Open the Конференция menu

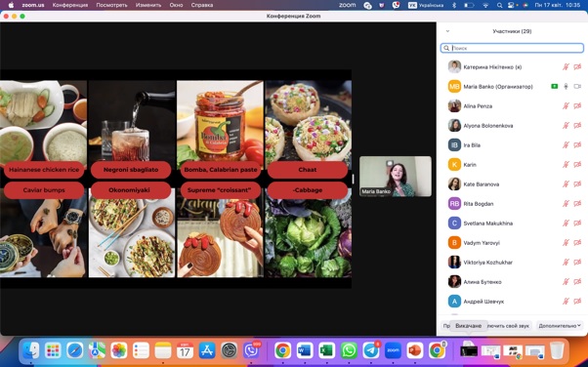[70, 5]
